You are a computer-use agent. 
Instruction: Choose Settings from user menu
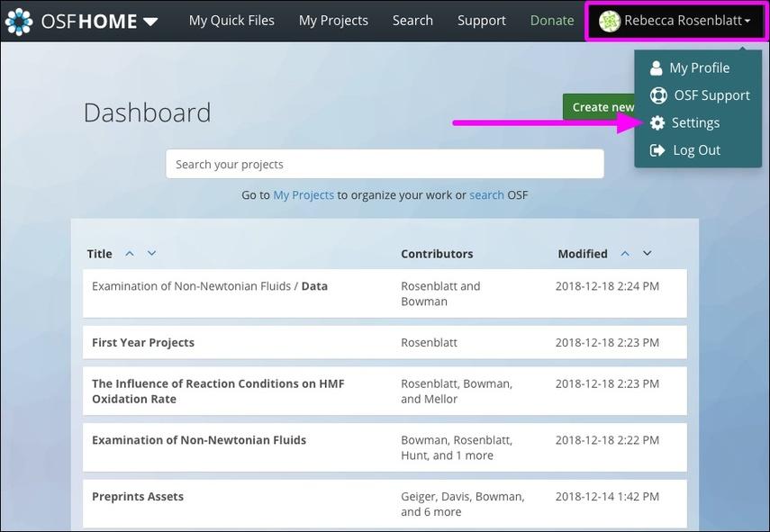coord(698,122)
